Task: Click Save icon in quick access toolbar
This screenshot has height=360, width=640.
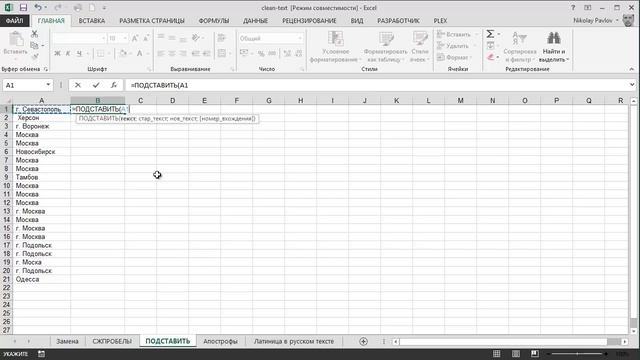Action: pos(23,7)
